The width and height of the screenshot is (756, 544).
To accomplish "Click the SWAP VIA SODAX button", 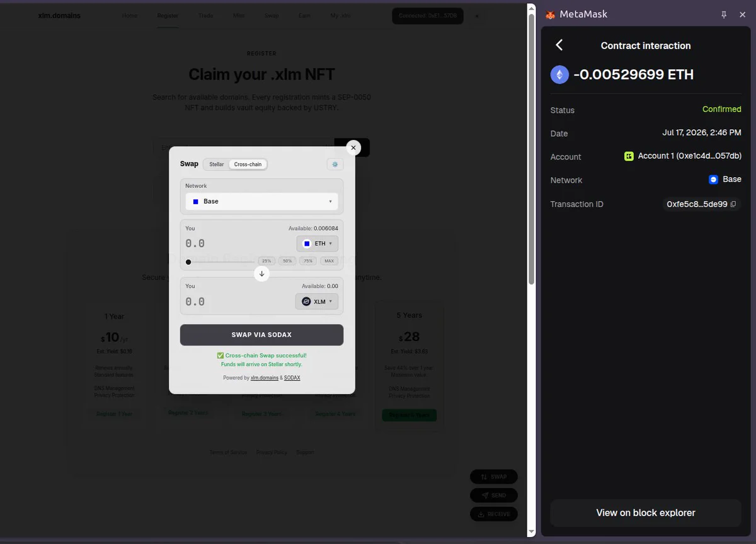I will click(261, 335).
